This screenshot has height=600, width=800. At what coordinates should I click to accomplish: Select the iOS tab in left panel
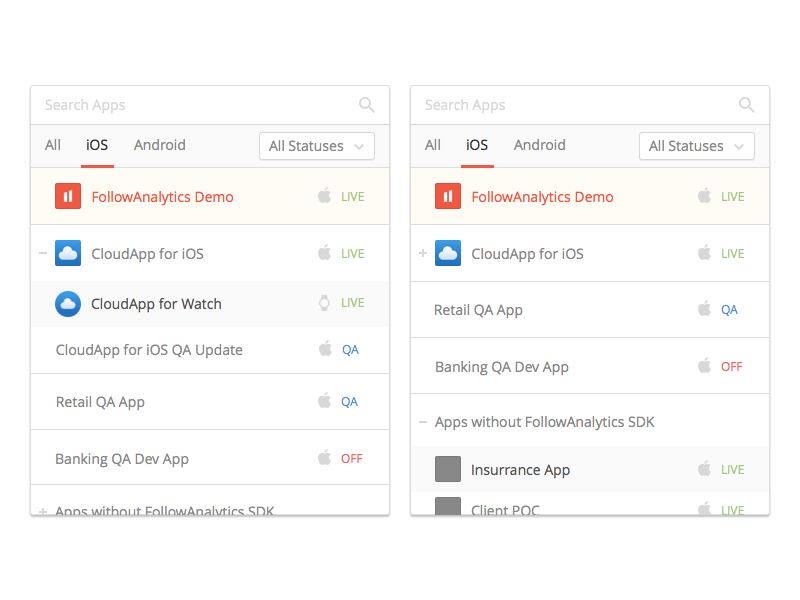(97, 145)
